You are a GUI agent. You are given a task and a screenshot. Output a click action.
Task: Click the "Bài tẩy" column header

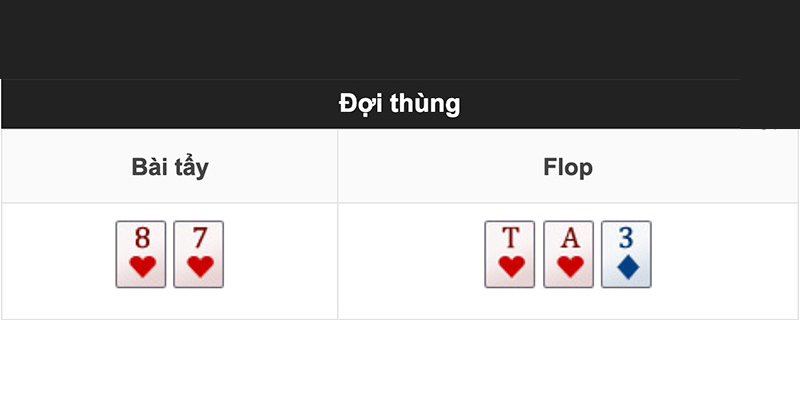170,167
